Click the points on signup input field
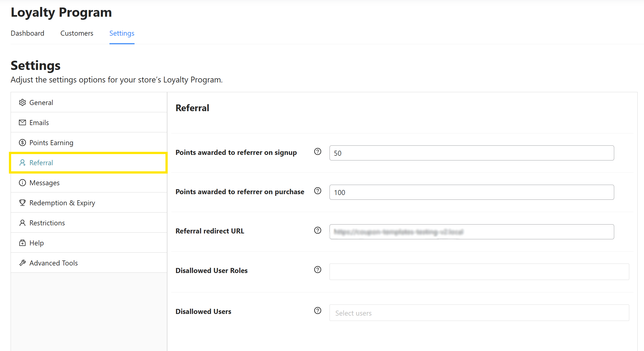The width and height of the screenshot is (644, 351). [x=471, y=153]
